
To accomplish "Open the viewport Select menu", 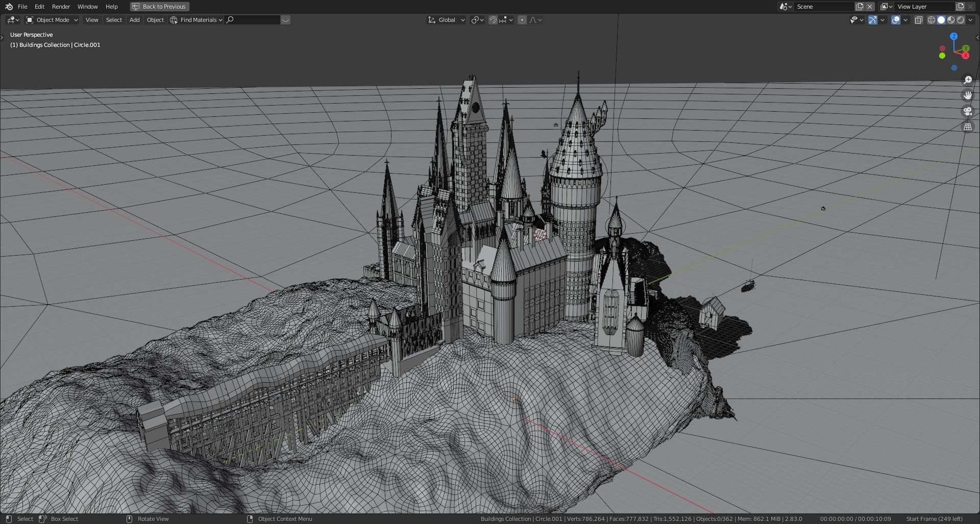I will [x=114, y=20].
